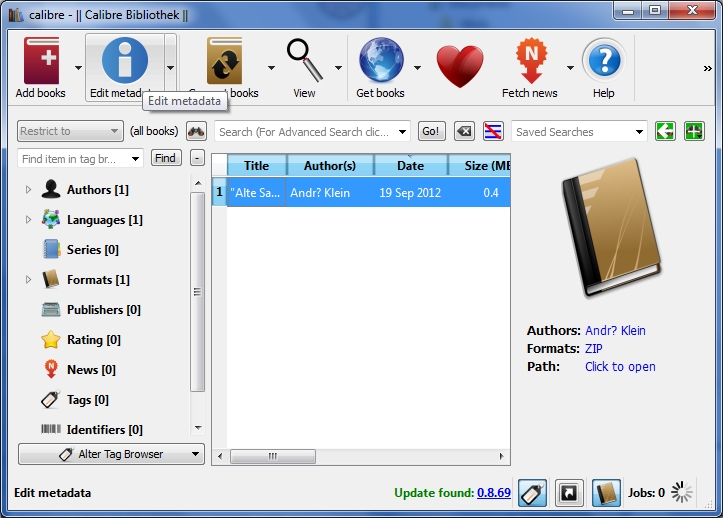The image size is (723, 518).
Task: Collapse all tag browser items button
Action: [197, 158]
